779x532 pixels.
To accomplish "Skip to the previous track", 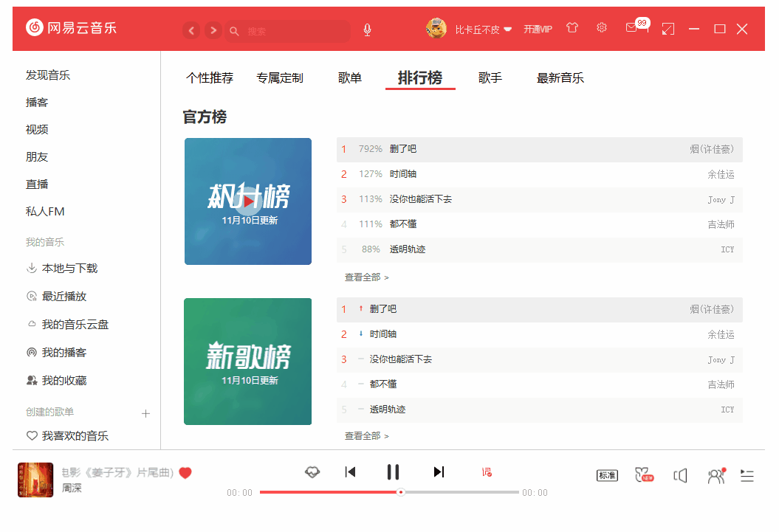I will coord(350,472).
